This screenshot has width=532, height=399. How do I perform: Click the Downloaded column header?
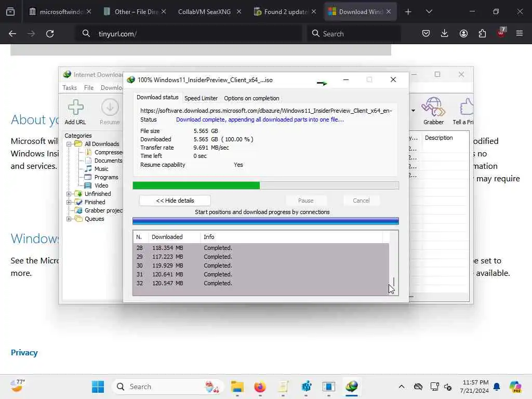coord(175,237)
